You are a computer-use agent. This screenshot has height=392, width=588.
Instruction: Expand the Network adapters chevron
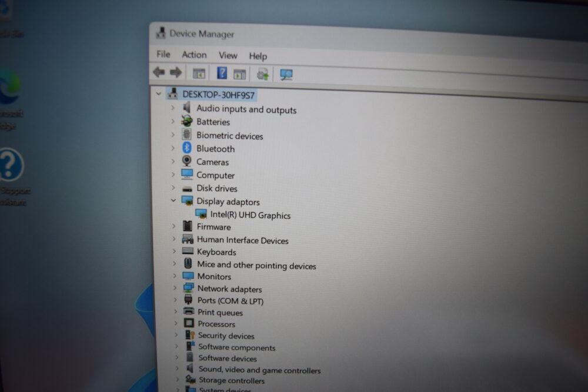pos(175,288)
